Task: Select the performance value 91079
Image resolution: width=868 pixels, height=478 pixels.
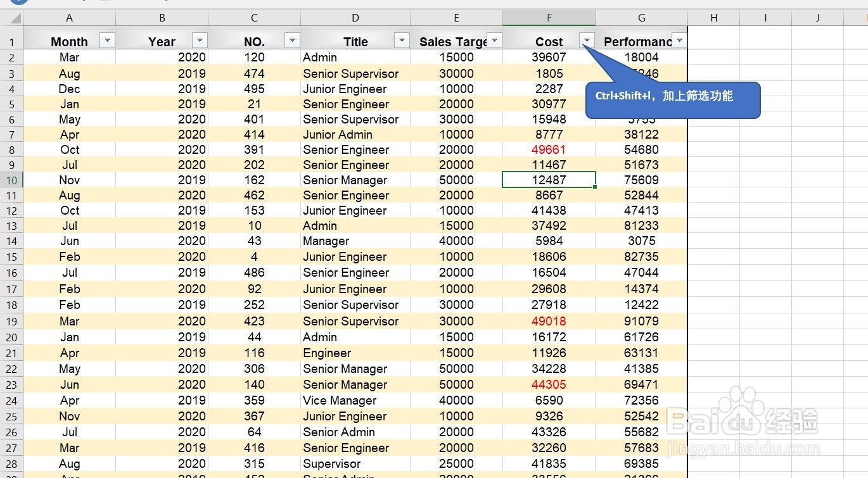Action: point(641,321)
